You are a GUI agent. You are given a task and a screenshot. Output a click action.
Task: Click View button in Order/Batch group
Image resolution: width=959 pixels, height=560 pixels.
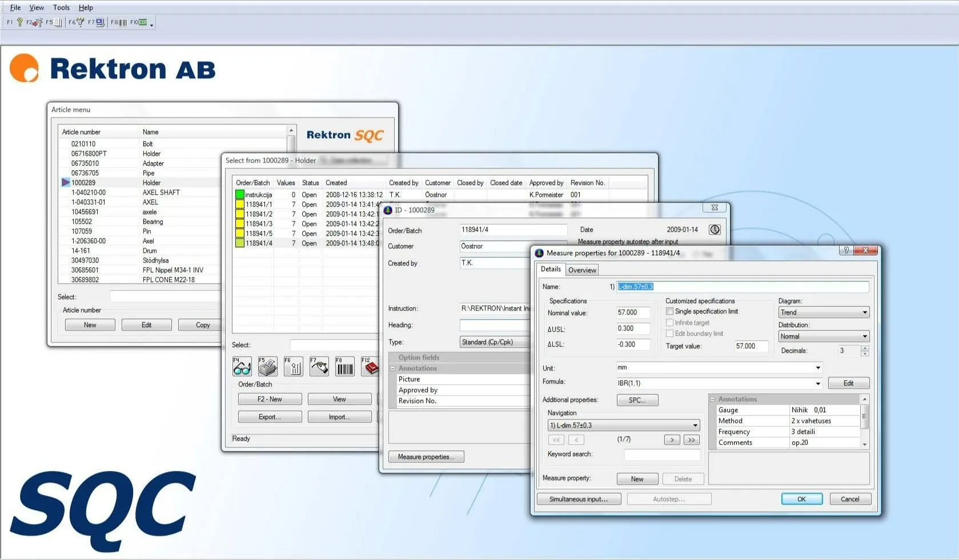pos(339,399)
